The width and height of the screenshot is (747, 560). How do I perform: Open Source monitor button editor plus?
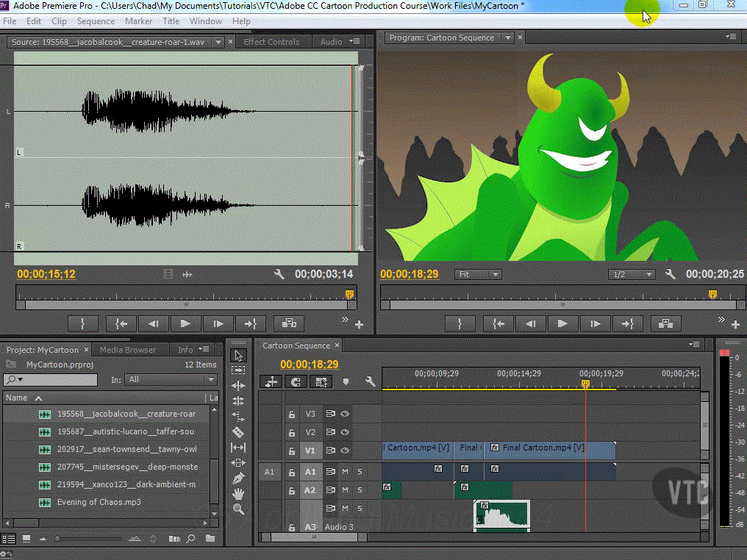(x=360, y=325)
